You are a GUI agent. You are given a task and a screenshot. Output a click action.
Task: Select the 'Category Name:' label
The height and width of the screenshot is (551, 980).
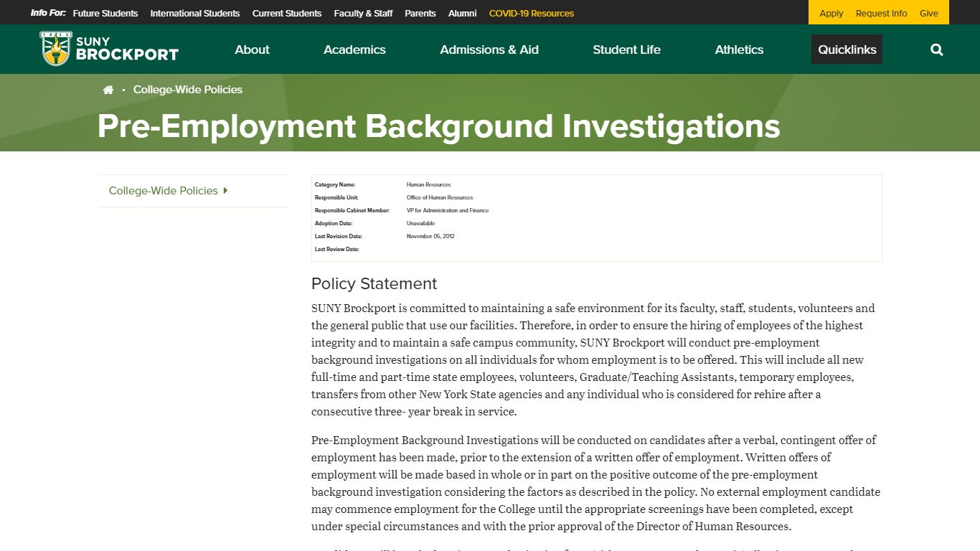tap(335, 184)
